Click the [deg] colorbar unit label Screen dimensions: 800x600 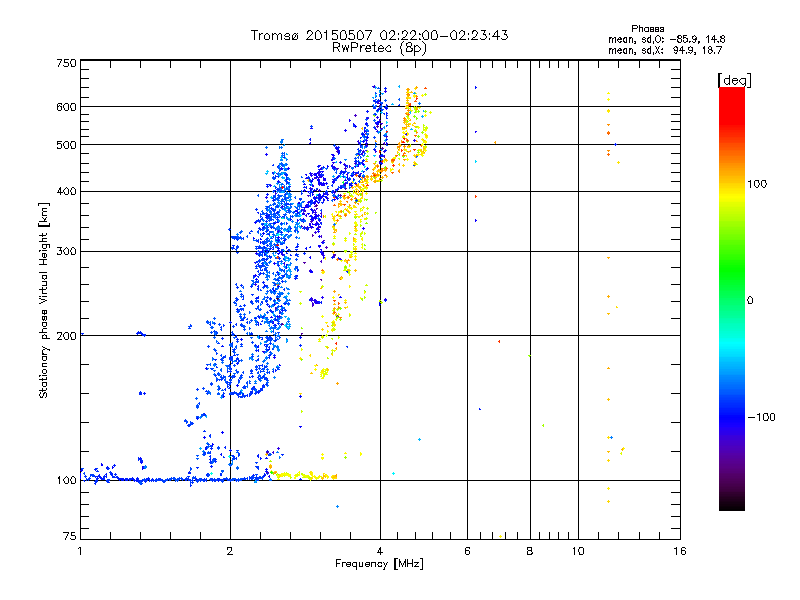click(x=733, y=79)
